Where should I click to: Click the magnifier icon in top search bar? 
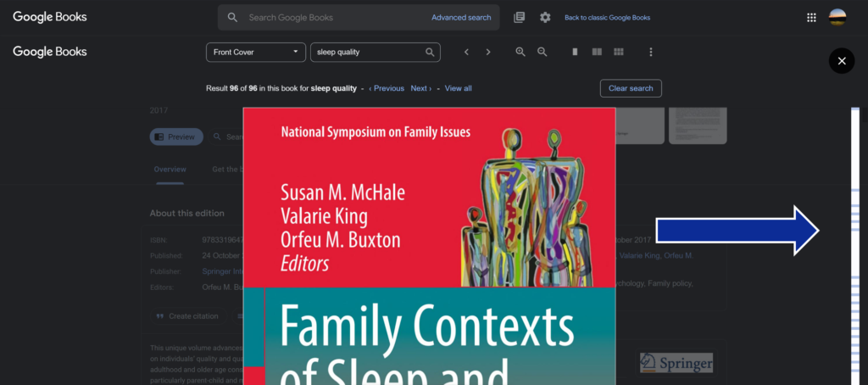click(232, 18)
